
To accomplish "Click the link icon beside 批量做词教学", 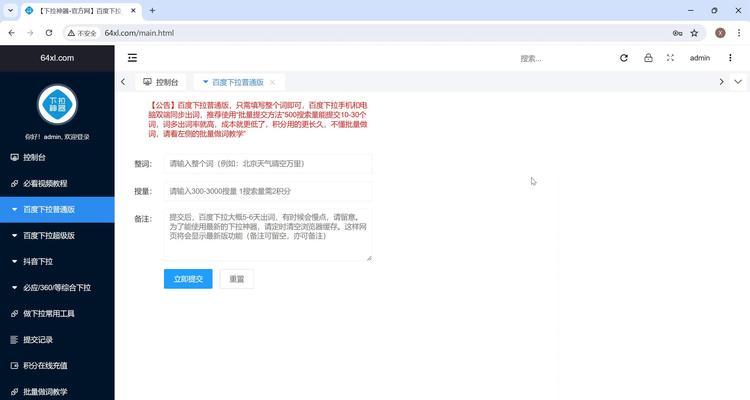I will 14,391.
